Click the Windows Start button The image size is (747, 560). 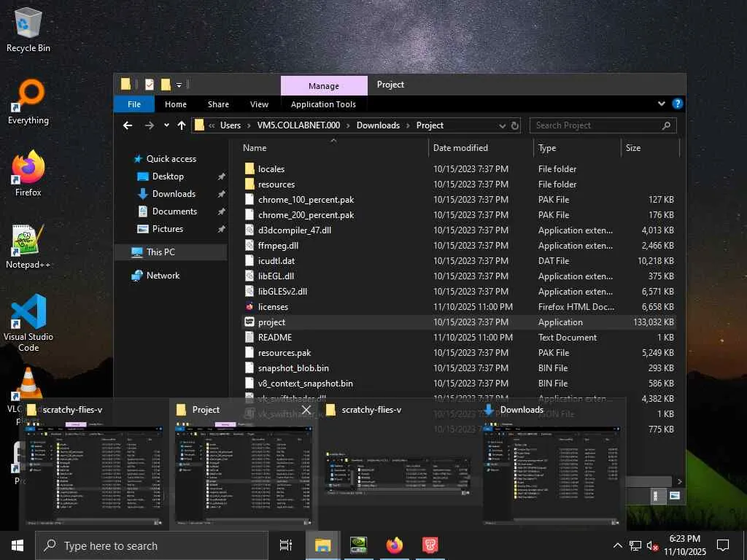[18, 545]
